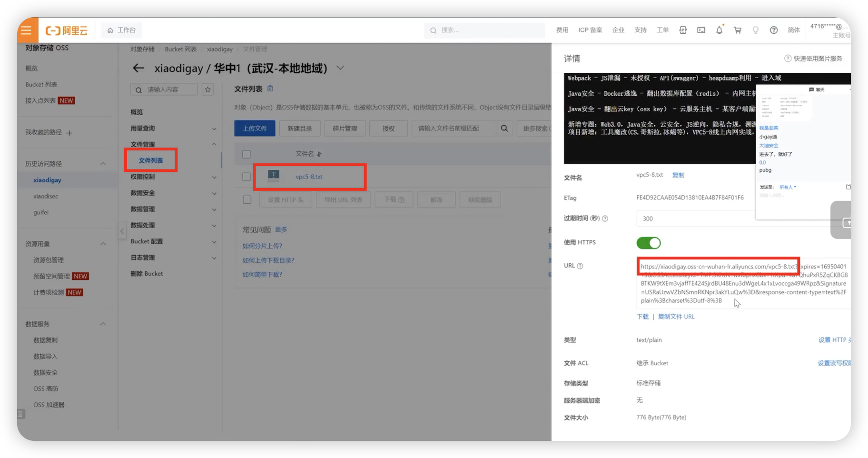Toggle the select-all files checkbox
868x458 pixels.
[x=247, y=154]
